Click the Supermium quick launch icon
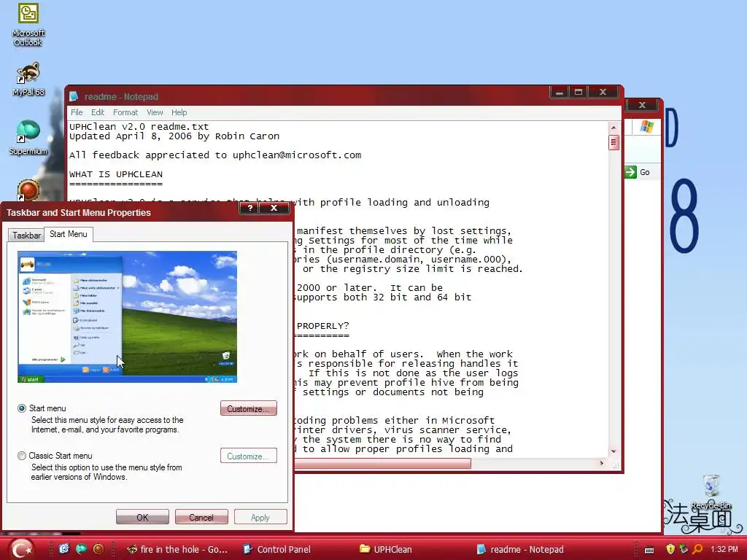This screenshot has height=560, width=747. [82, 549]
